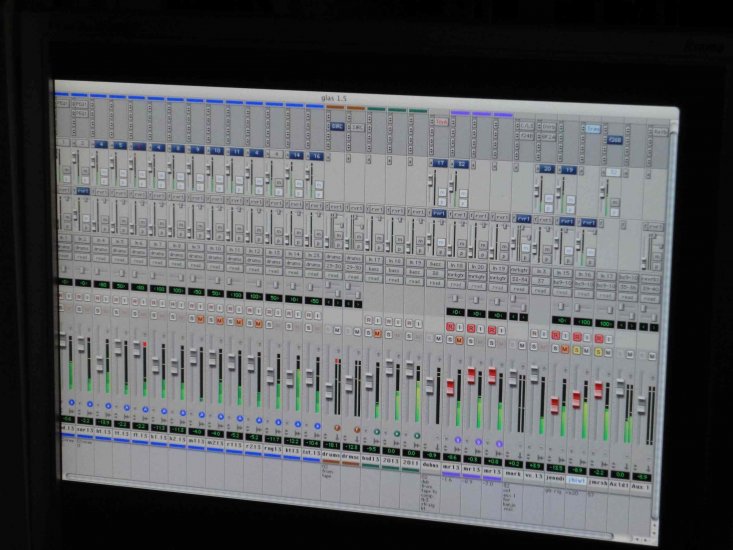
Task: Open the In 20 input selector
Action: (x=477, y=267)
